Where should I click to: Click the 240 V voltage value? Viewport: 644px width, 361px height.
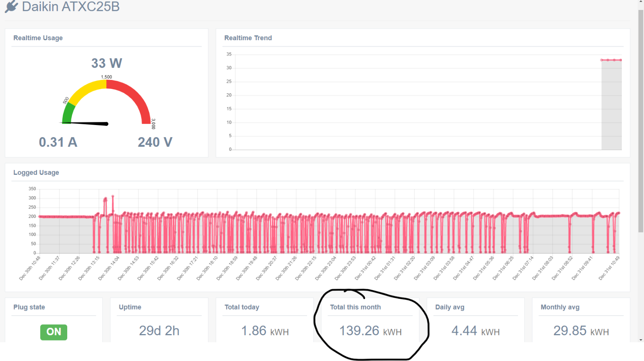point(155,142)
